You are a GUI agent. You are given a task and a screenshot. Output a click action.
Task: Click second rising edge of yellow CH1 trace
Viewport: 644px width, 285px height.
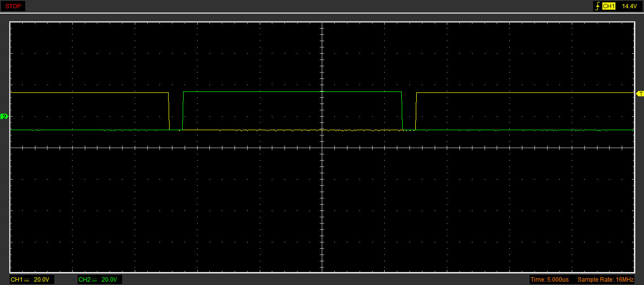pos(416,111)
